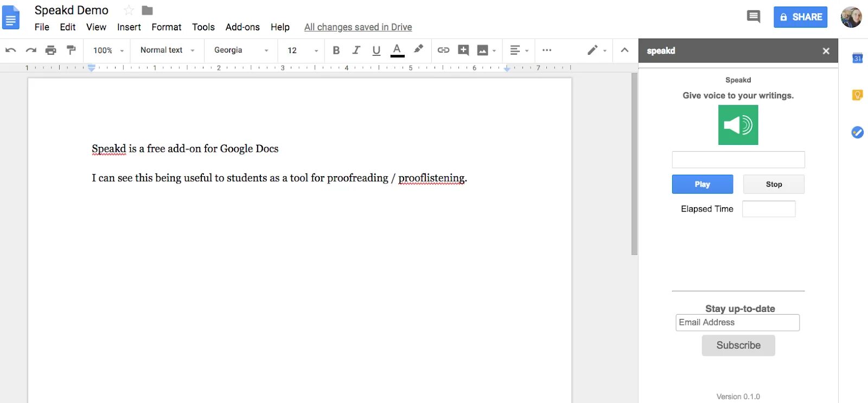
Task: Click the Stop button in Speakd
Action: 774,184
